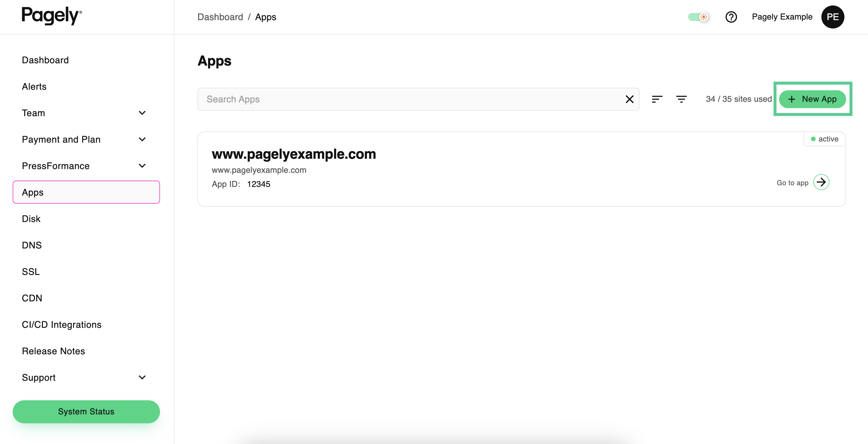Expand Payment and Plan submenu
The height and width of the screenshot is (444, 868).
click(142, 139)
